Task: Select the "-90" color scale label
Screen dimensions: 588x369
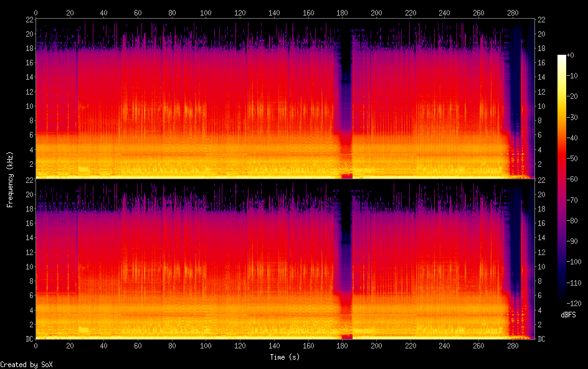Action: [x=572, y=241]
